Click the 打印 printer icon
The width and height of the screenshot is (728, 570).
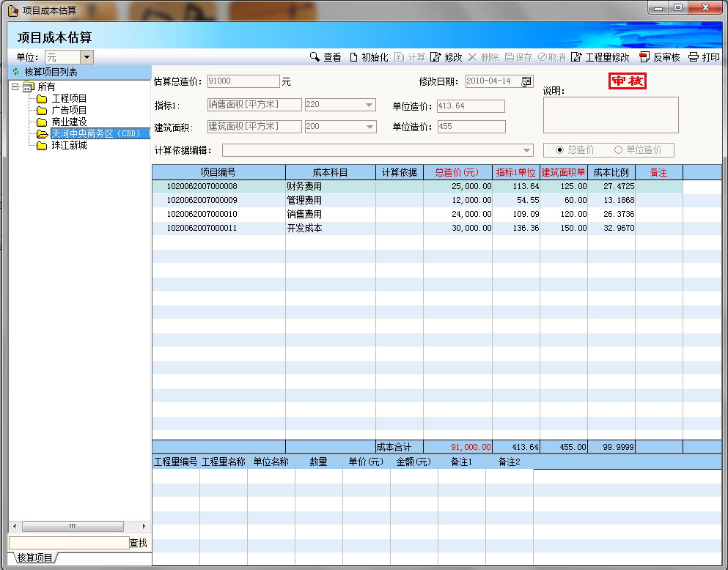click(693, 57)
